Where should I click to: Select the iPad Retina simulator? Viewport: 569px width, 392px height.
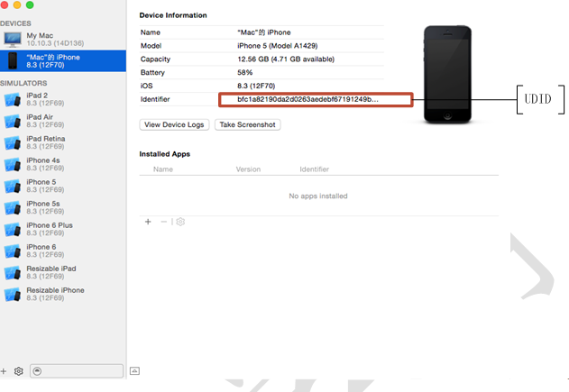point(63,142)
